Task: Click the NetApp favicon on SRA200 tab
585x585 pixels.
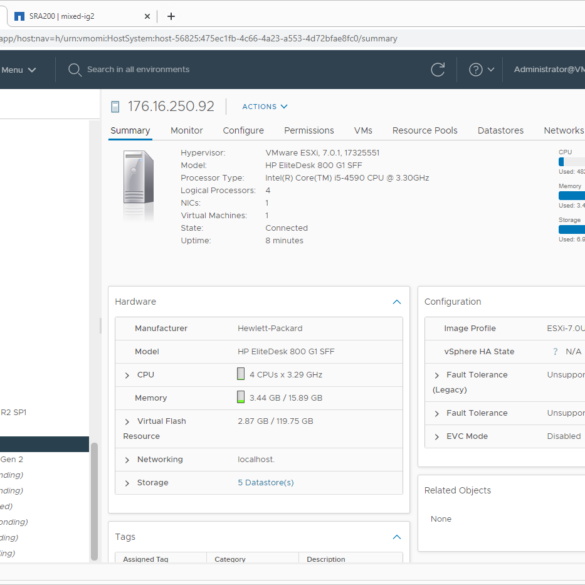Action: (x=19, y=16)
